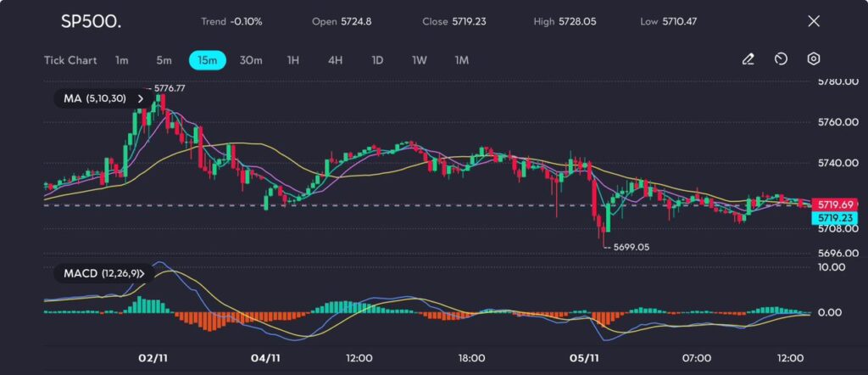Viewport: 868px width, 375px height.
Task: Choose the 4H interval
Action: coord(336,60)
